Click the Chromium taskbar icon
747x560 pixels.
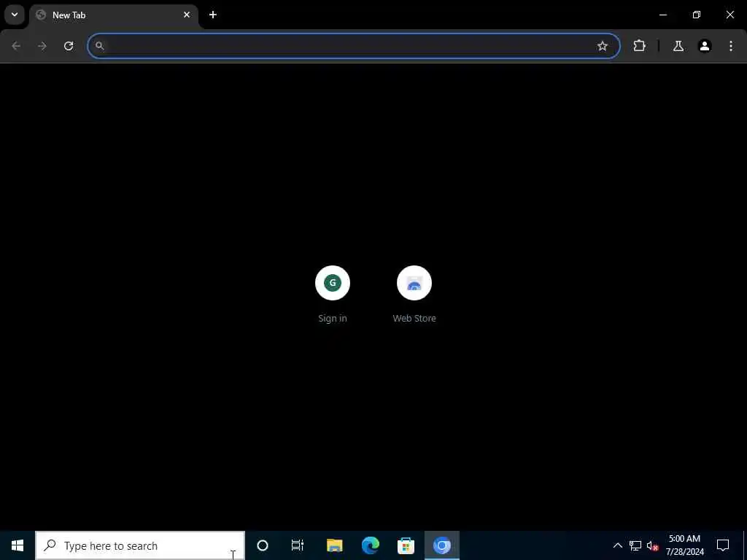441,545
